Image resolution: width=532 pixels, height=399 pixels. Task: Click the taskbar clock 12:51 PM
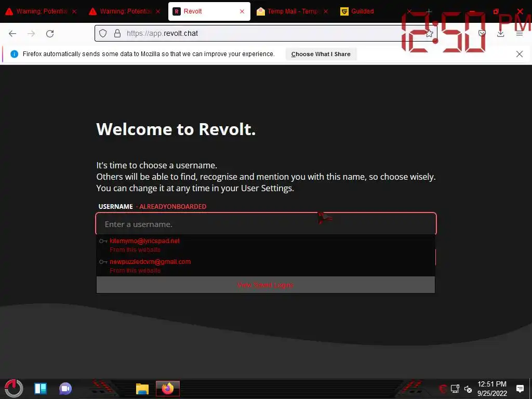[x=492, y=389]
